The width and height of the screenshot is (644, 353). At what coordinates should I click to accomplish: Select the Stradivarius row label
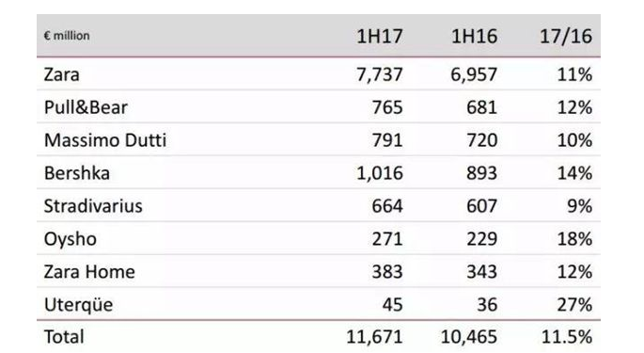[93, 206]
